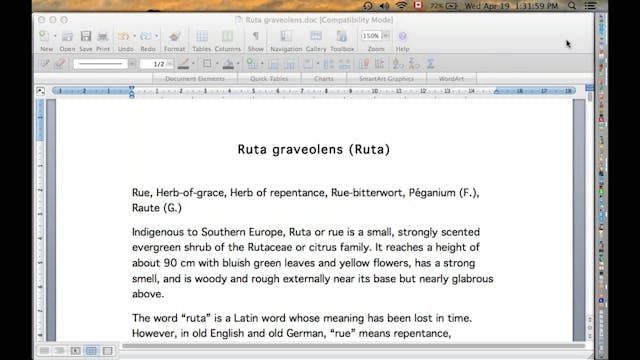Click the Zoom 150% input field
This screenshot has width=640, height=360.
pos(371,36)
